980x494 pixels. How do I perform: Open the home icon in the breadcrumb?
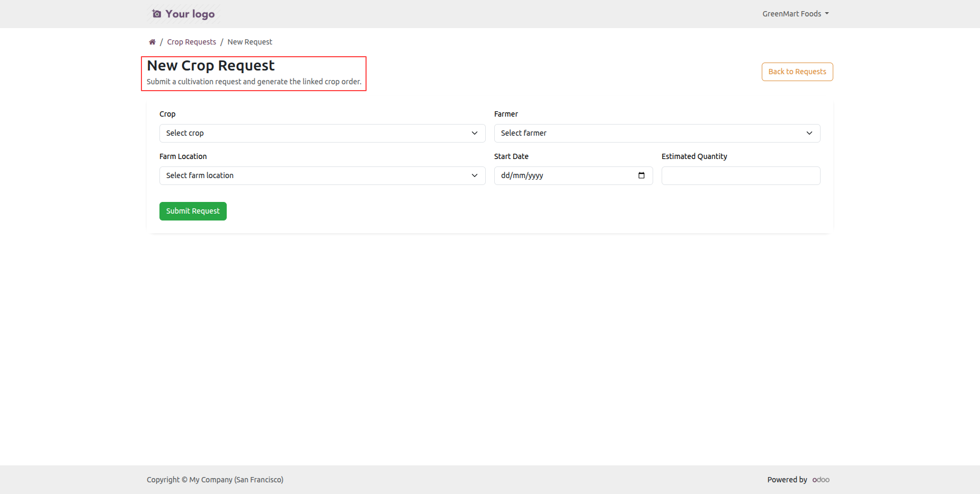(x=152, y=42)
